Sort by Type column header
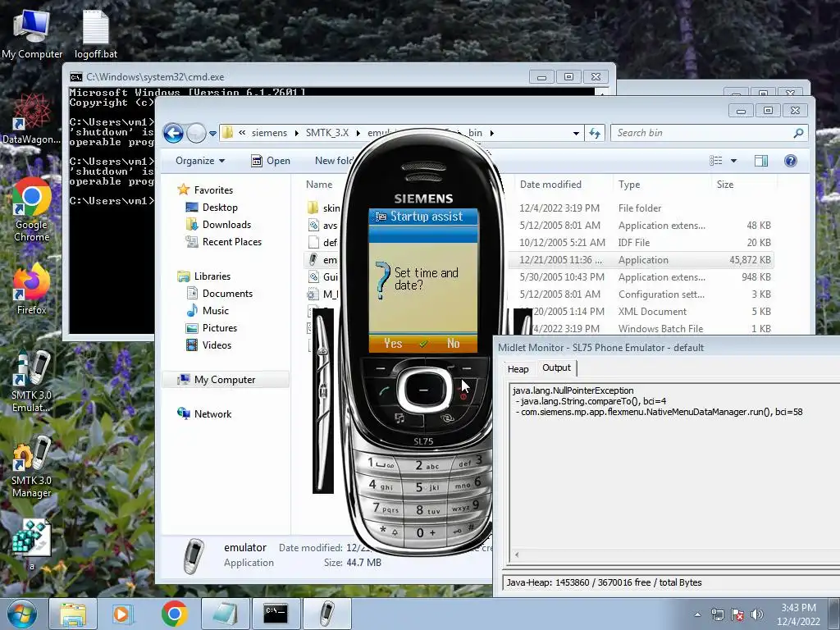 629,185
